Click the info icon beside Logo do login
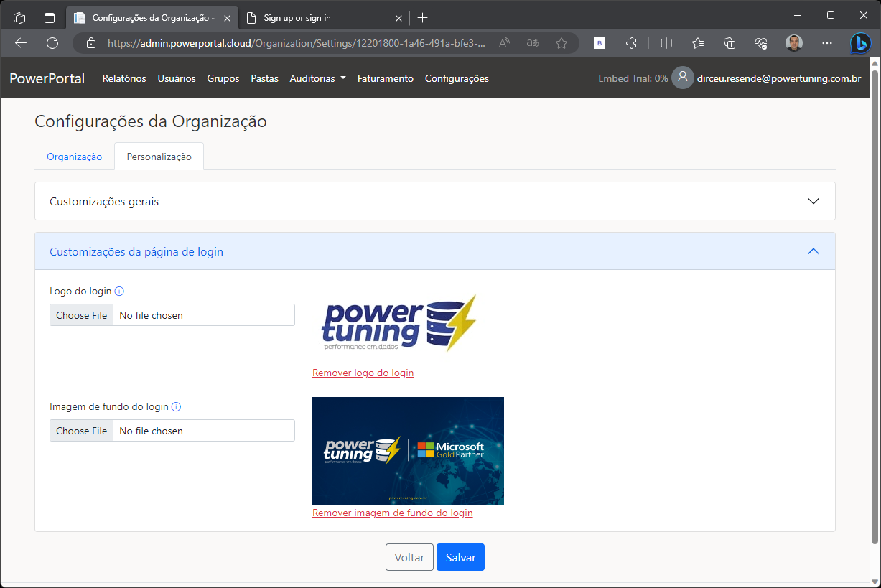The width and height of the screenshot is (881, 588). 119,291
